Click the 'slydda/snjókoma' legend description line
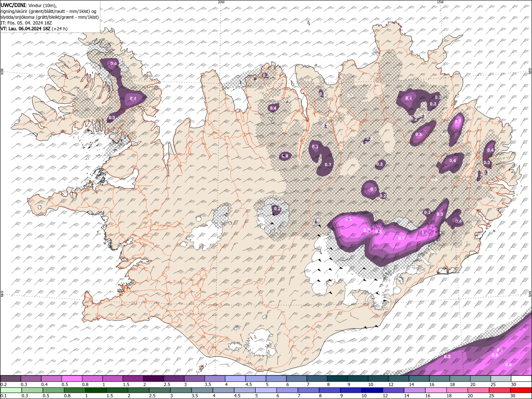532x399 pixels. pos(49,17)
